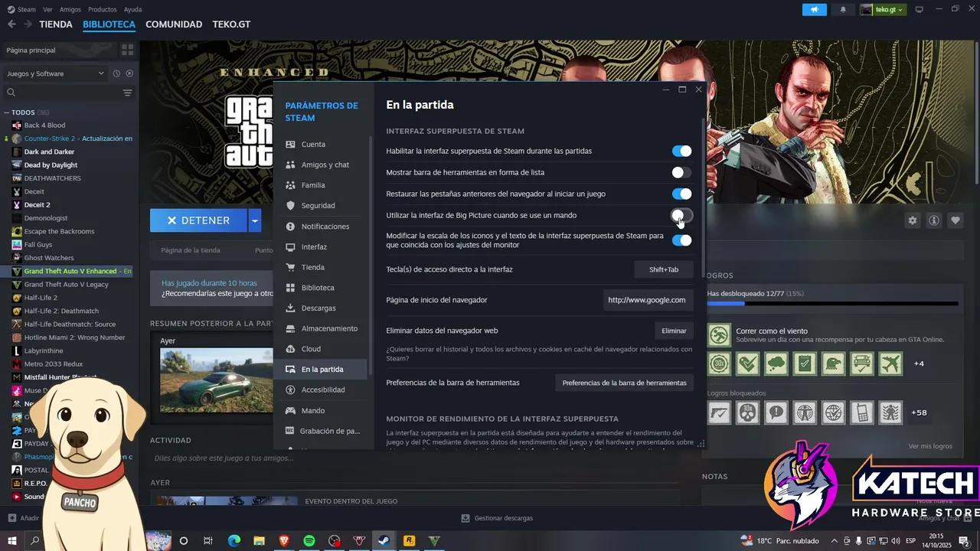Open the TEKO.GT profile tab

coord(231,24)
